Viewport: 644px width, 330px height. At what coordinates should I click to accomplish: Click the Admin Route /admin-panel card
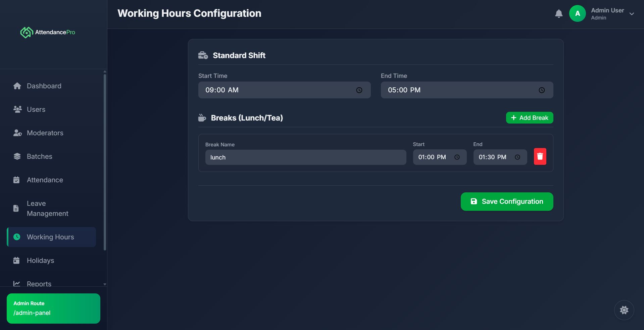click(53, 309)
